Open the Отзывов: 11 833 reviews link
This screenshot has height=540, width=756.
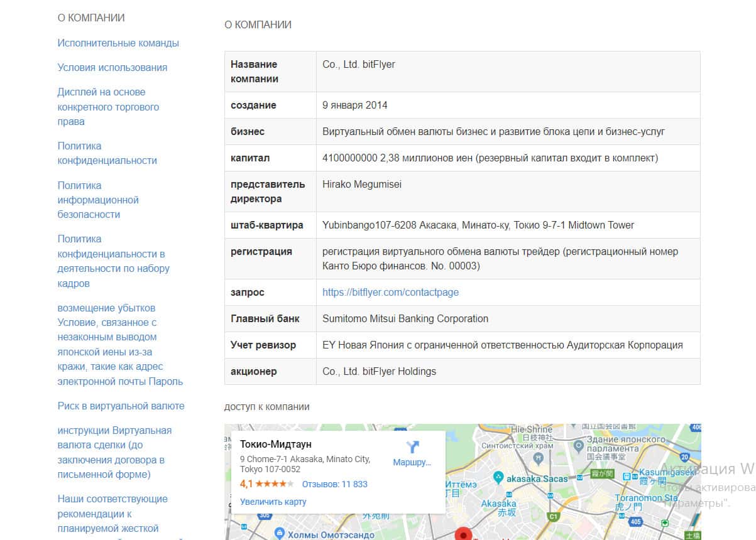(x=334, y=484)
